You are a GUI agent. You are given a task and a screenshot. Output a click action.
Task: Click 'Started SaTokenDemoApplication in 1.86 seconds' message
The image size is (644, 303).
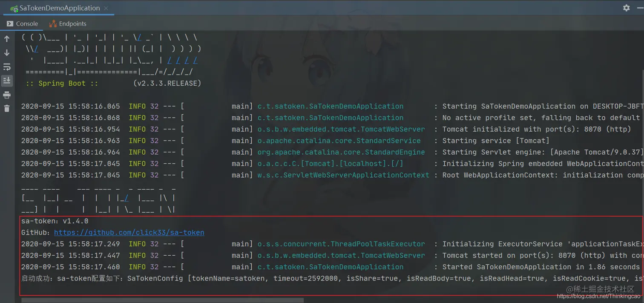(541, 267)
